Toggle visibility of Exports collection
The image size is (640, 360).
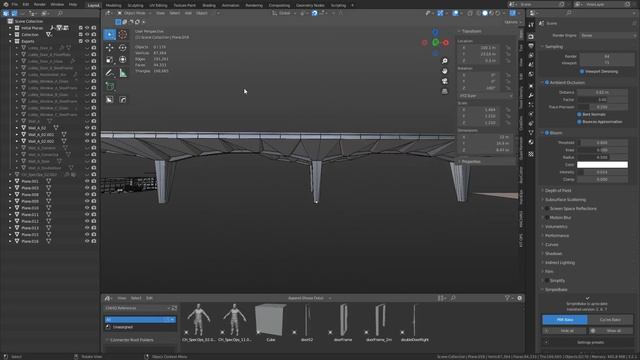(87, 41)
